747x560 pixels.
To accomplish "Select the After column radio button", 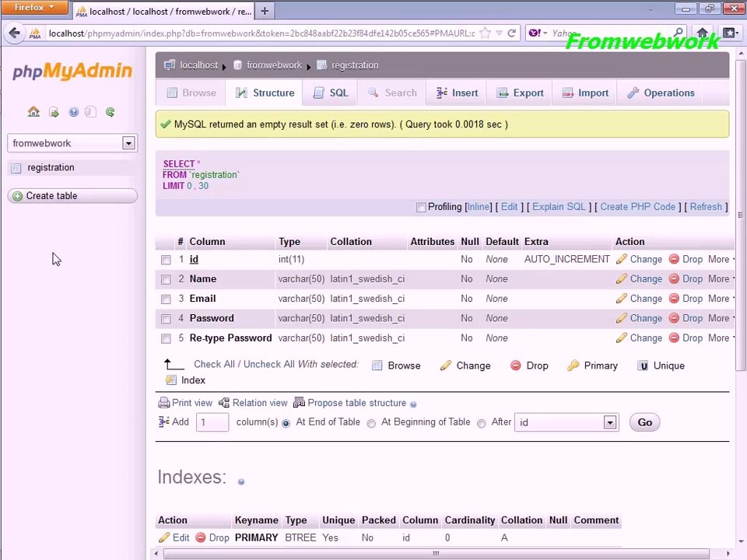I will [481, 423].
